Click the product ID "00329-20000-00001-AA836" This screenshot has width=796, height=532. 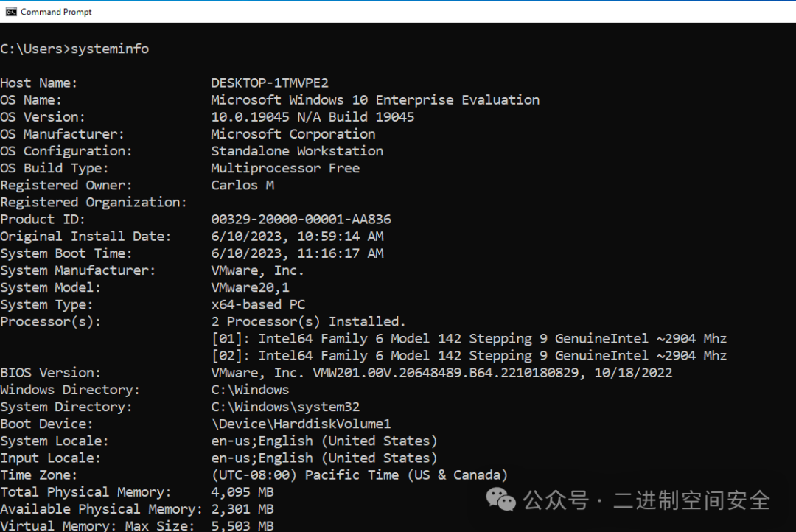(301, 220)
